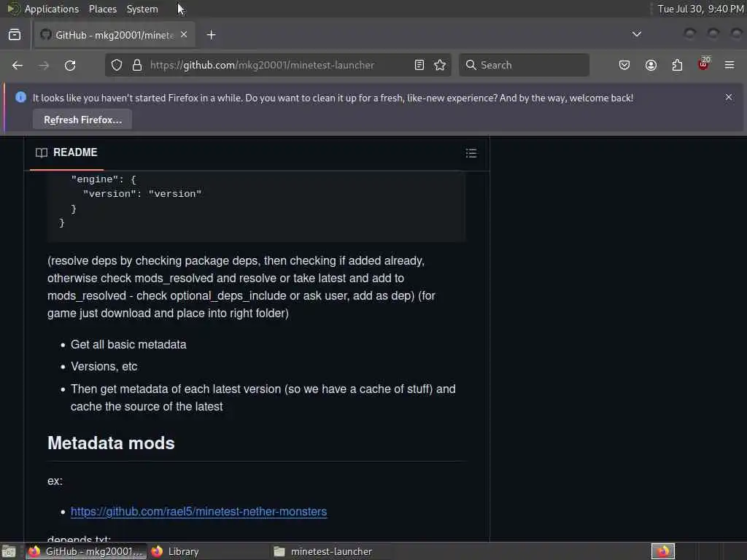Close the GitHub minetest-launcher tab
The image size is (747, 560).
click(184, 35)
